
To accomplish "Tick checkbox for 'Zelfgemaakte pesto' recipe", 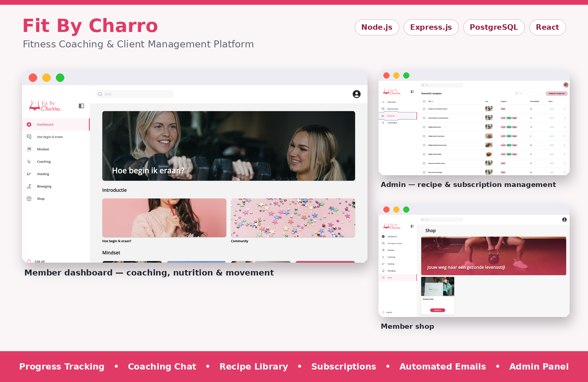I will coord(424,127).
